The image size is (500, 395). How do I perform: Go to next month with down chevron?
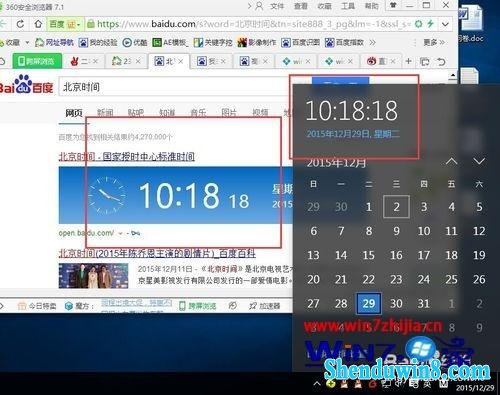pos(479,161)
